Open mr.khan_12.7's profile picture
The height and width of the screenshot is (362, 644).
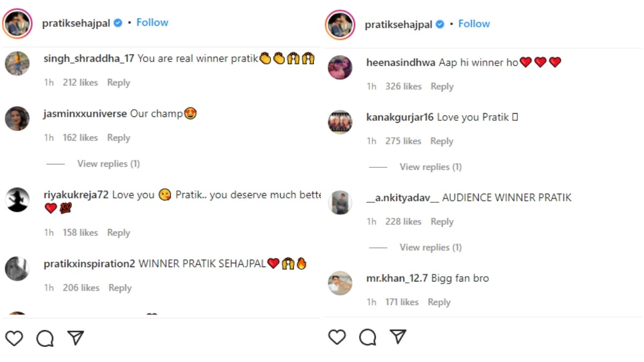coord(340,283)
